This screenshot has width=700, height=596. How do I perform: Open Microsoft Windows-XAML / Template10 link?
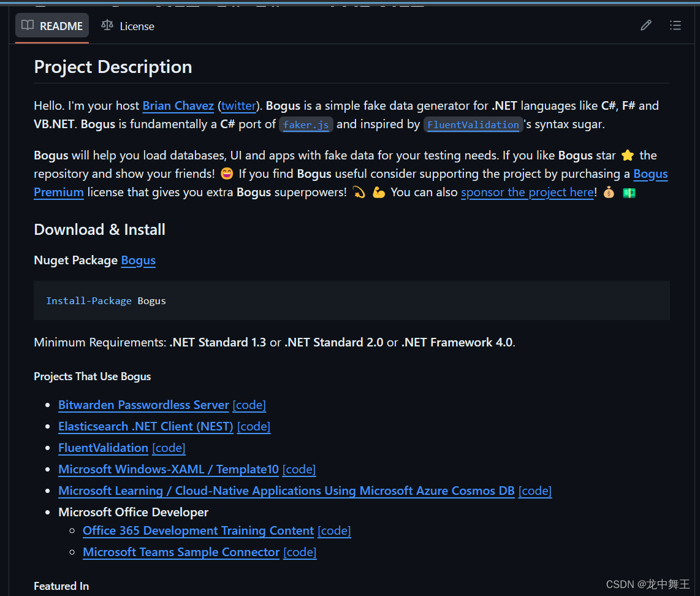[169, 469]
